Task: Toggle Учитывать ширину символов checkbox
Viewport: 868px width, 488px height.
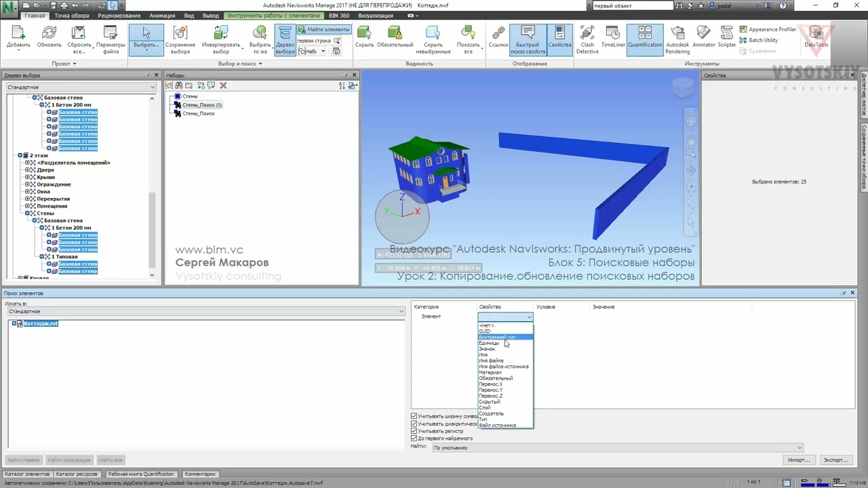Action: pyautogui.click(x=414, y=416)
